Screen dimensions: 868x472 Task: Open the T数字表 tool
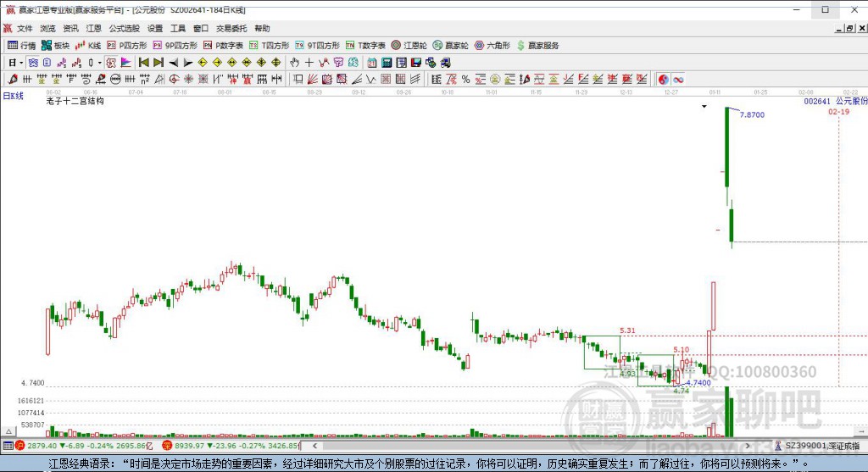click(365, 46)
